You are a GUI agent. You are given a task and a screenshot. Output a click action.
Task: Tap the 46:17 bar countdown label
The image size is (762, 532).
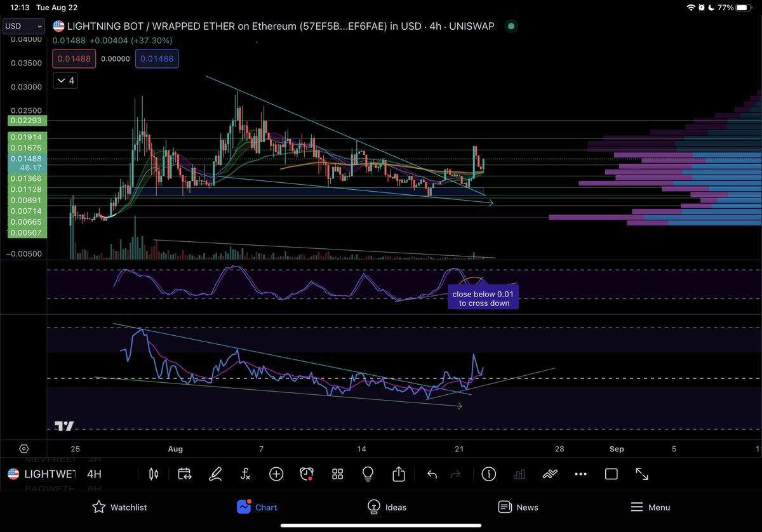(x=30, y=169)
